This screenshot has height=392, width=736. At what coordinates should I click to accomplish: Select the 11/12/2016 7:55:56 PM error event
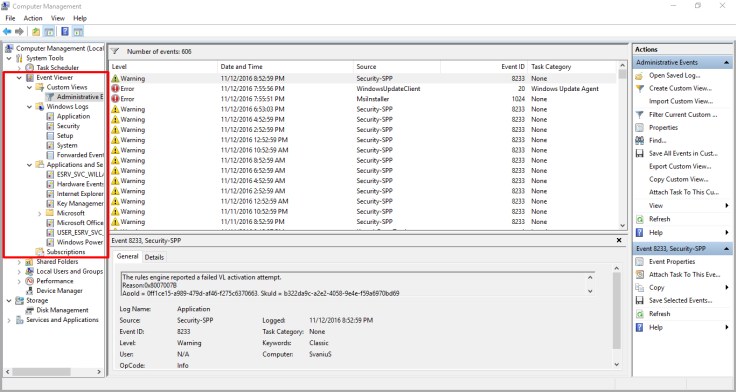pos(362,89)
